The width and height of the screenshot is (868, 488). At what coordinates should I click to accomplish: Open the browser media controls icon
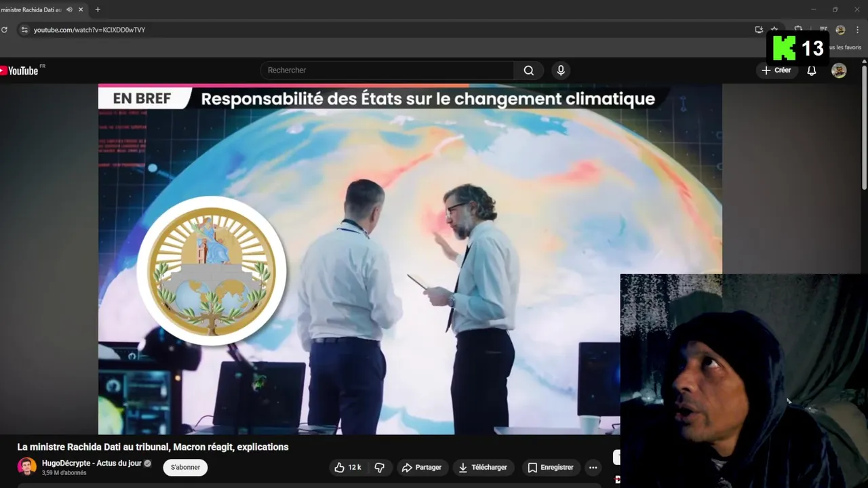pos(823,30)
